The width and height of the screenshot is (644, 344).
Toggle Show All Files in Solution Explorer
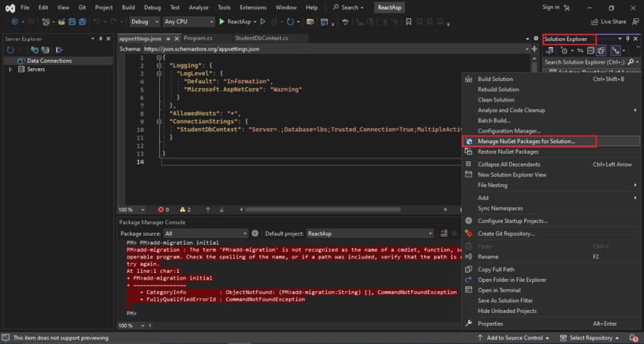click(599, 50)
